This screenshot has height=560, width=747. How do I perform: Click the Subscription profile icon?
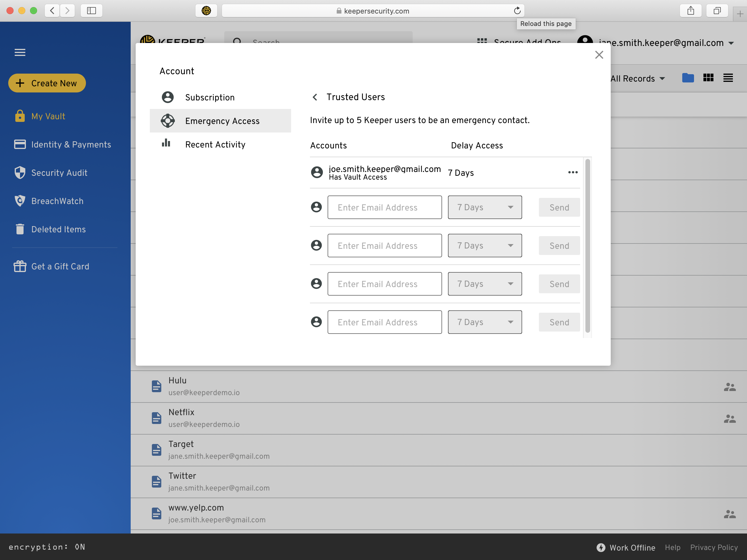coord(167,97)
